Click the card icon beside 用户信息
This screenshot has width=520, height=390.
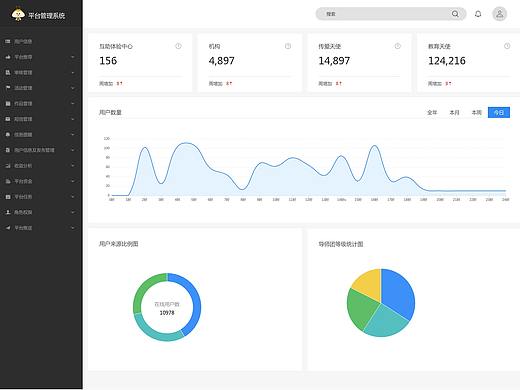[x=8, y=41]
